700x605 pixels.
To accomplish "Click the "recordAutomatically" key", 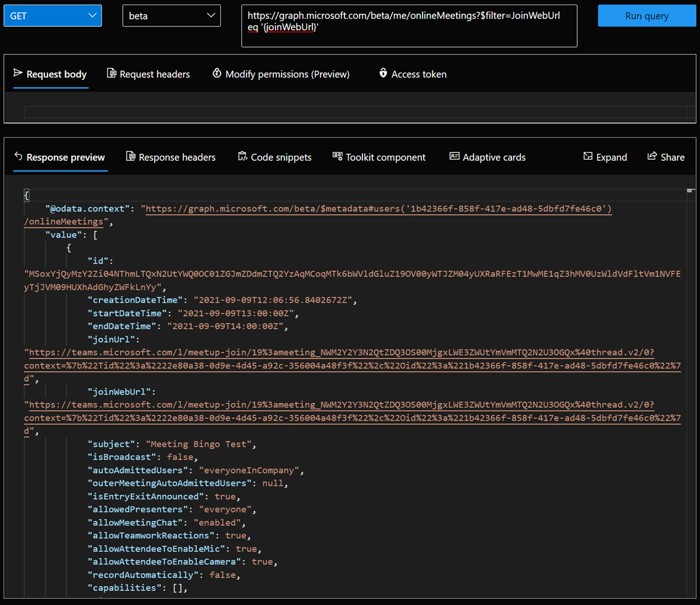I will pyautogui.click(x=143, y=575).
